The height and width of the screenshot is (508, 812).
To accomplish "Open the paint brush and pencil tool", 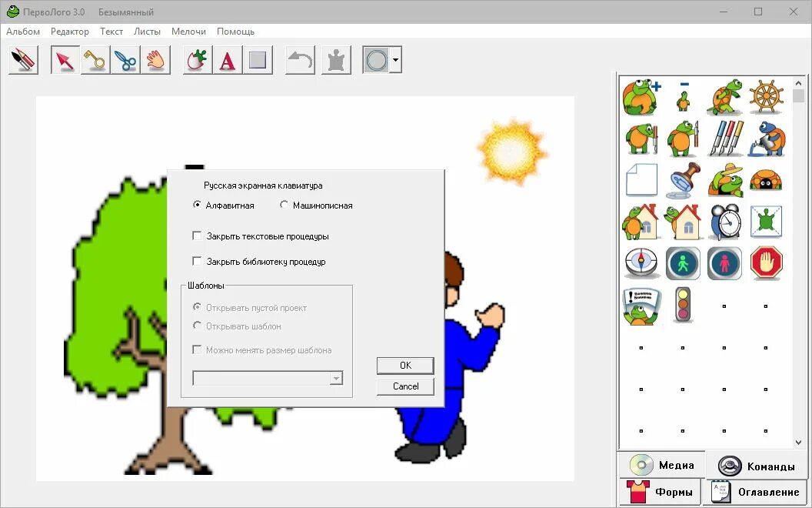I will tap(23, 60).
